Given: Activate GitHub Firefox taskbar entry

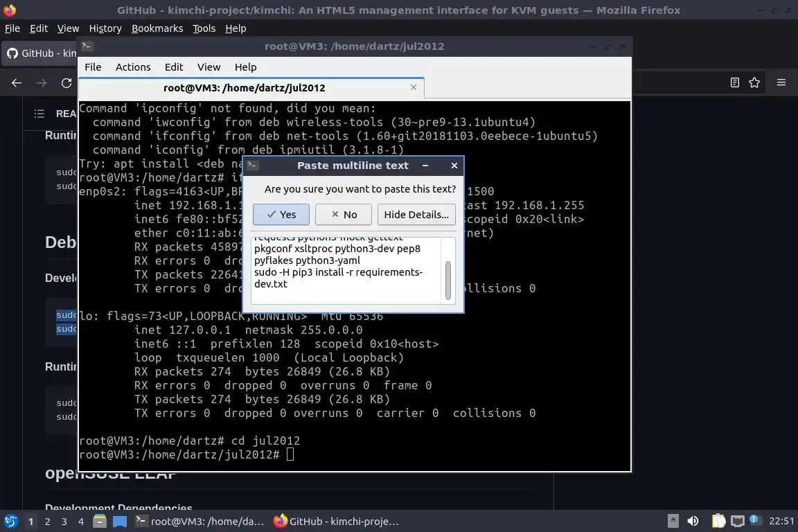Looking at the screenshot, I should (x=337, y=522).
